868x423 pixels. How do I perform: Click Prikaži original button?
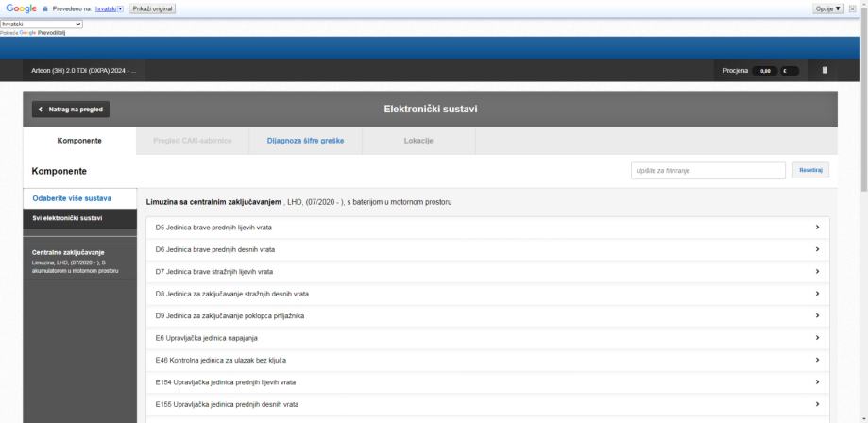(x=152, y=8)
